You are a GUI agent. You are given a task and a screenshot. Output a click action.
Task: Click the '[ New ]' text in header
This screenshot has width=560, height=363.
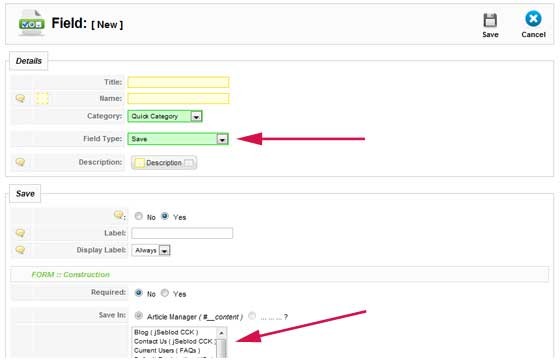(107, 25)
